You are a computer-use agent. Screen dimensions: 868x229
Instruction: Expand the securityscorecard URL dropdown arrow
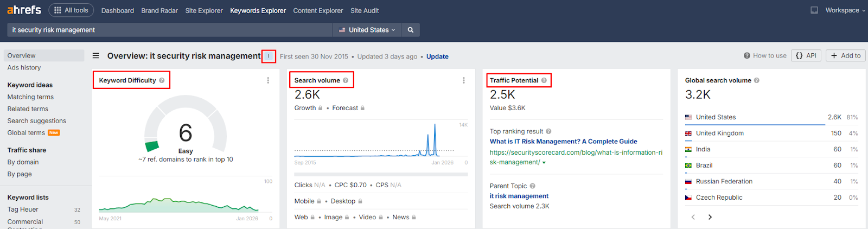click(544, 163)
